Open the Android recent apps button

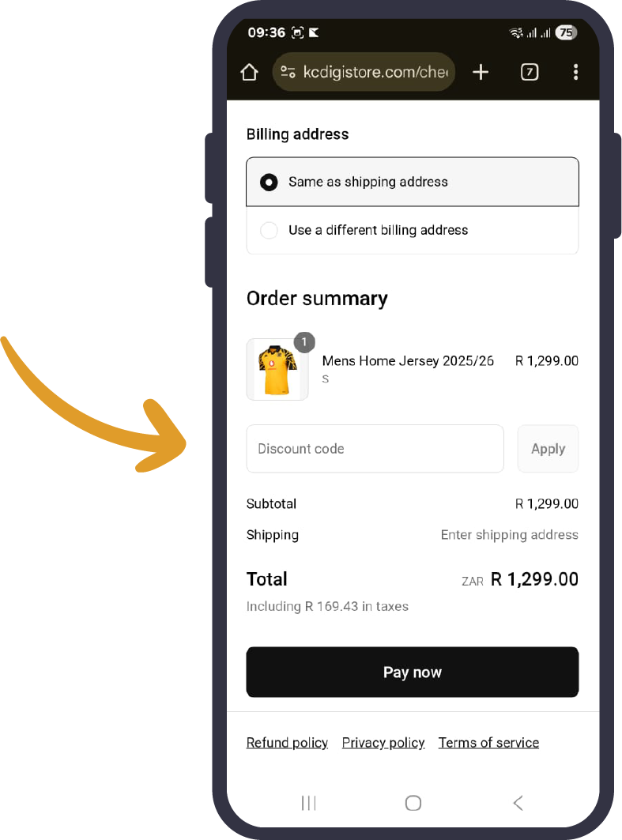coord(309,803)
